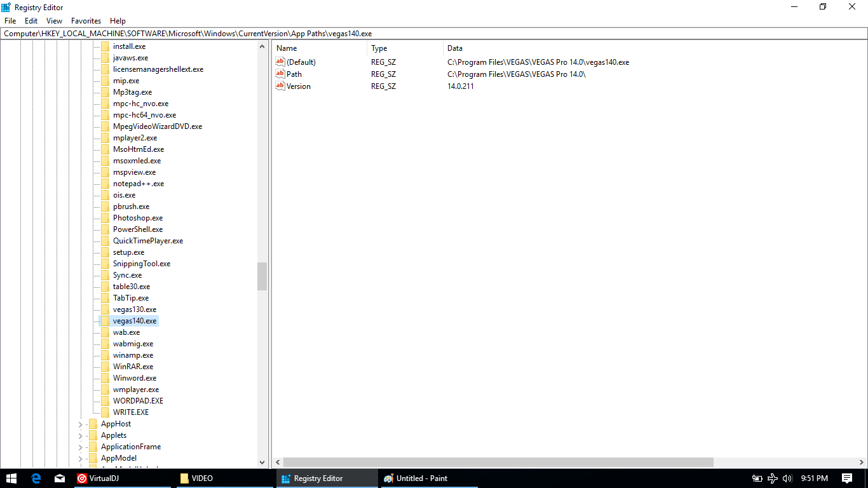
Task: Click the (Default) value string icon
Action: 280,62
